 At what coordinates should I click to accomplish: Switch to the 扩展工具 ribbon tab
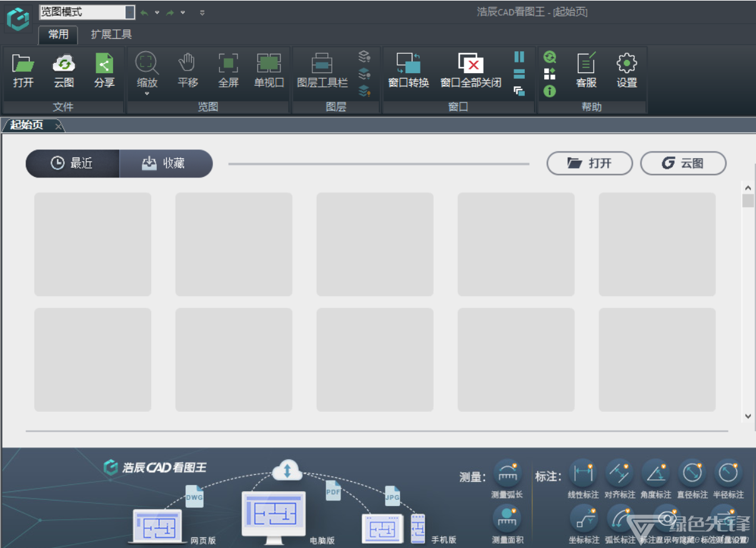(x=111, y=35)
